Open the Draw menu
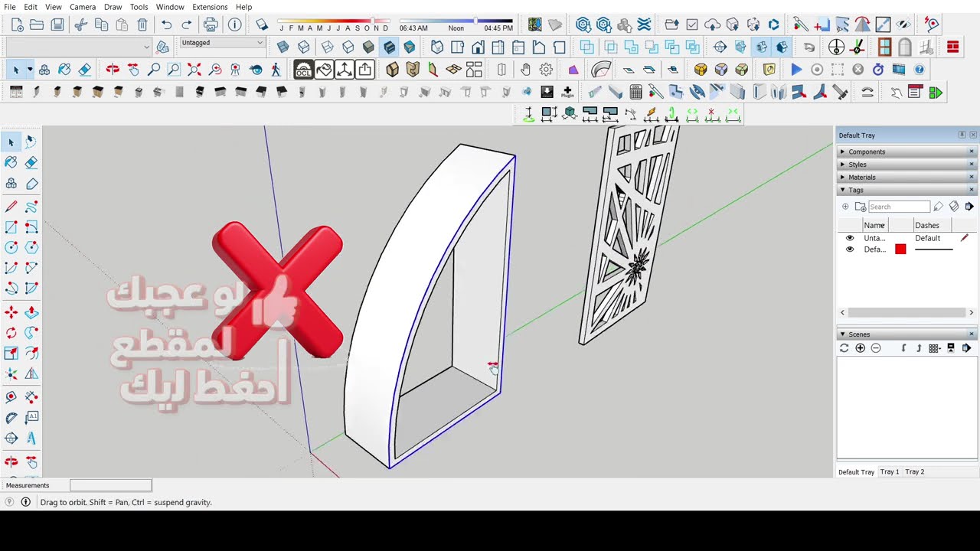 113,7
